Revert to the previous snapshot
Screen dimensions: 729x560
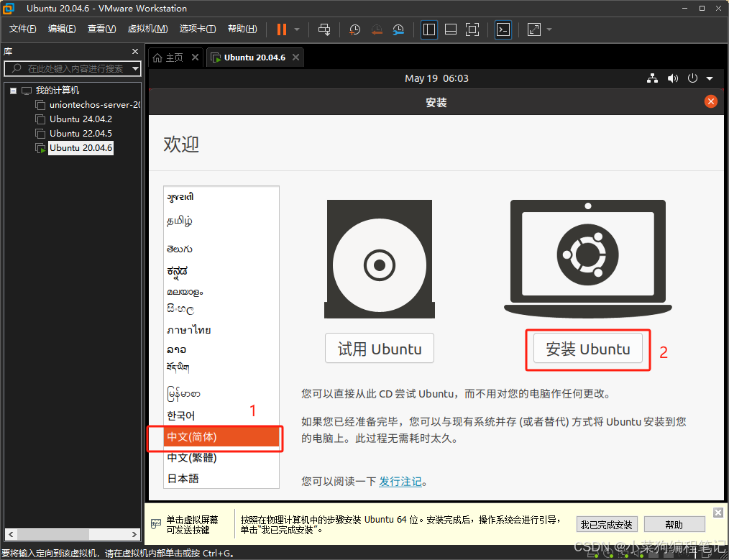(x=377, y=29)
